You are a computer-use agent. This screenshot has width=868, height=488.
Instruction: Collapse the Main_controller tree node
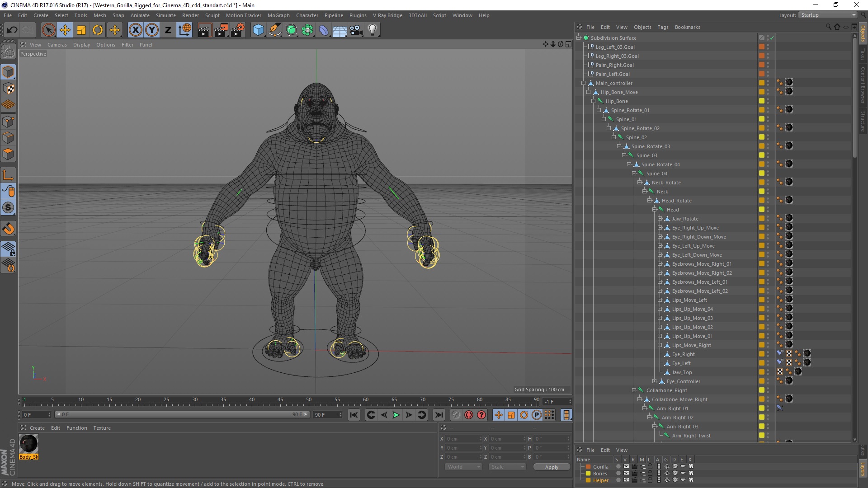(584, 83)
